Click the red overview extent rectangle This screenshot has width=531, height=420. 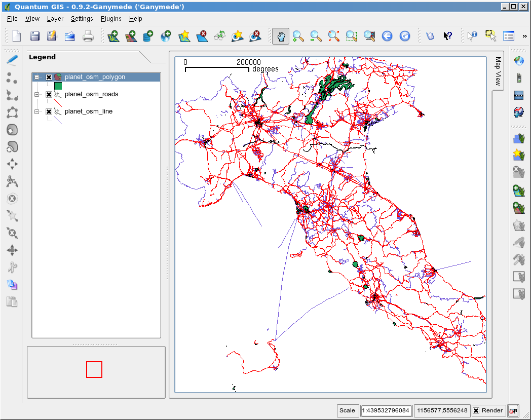[94, 369]
